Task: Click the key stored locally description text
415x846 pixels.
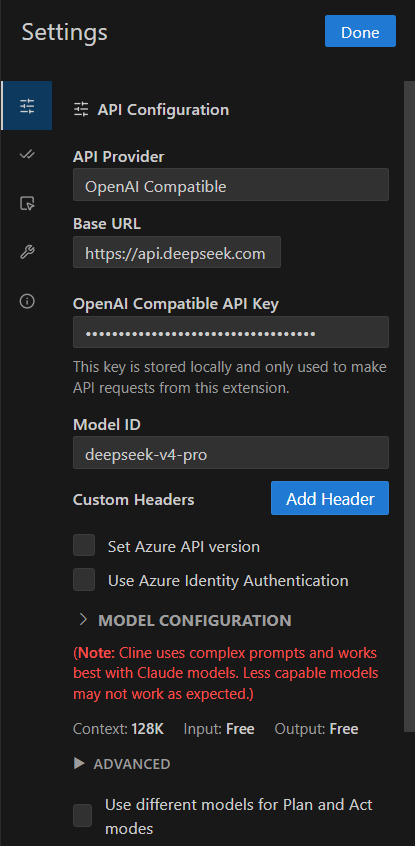Action: pyautogui.click(x=230, y=378)
